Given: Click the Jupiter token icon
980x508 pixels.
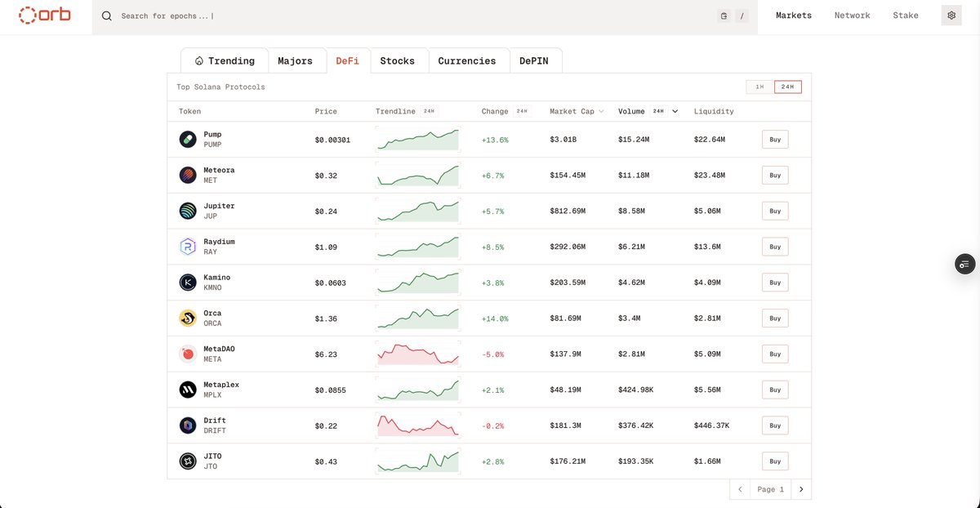Looking at the screenshot, I should coord(188,211).
